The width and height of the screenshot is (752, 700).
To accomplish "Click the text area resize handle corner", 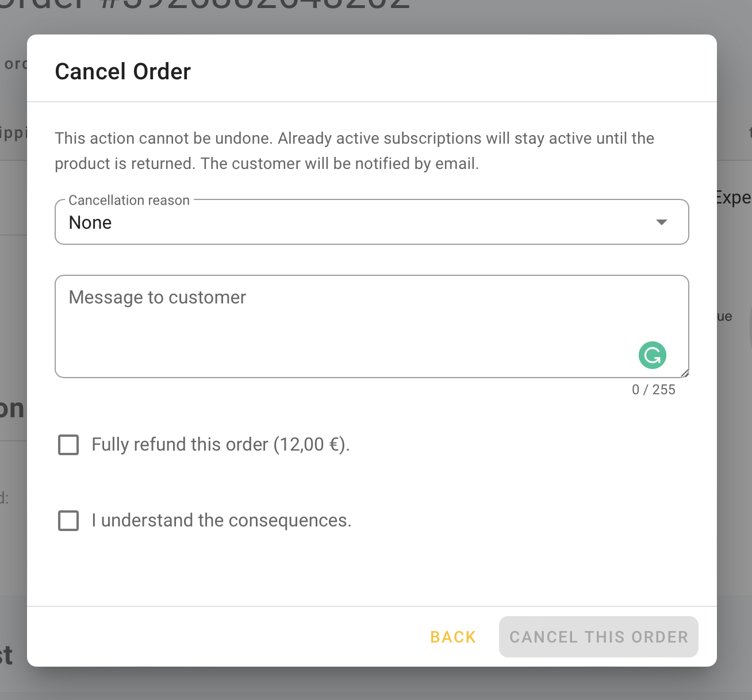I will [684, 373].
